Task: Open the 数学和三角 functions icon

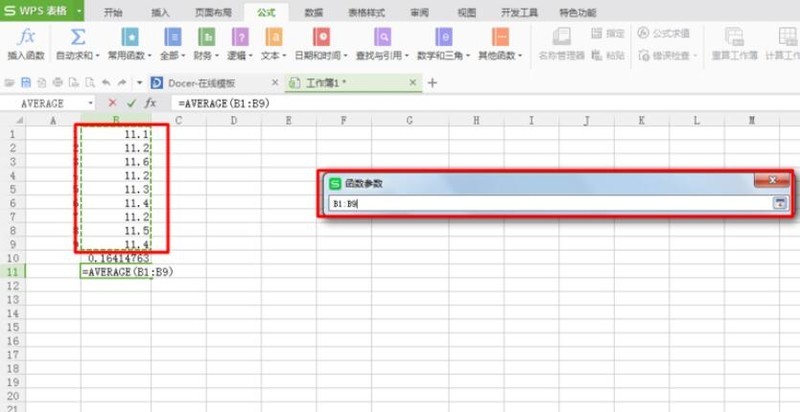Action: [443, 37]
